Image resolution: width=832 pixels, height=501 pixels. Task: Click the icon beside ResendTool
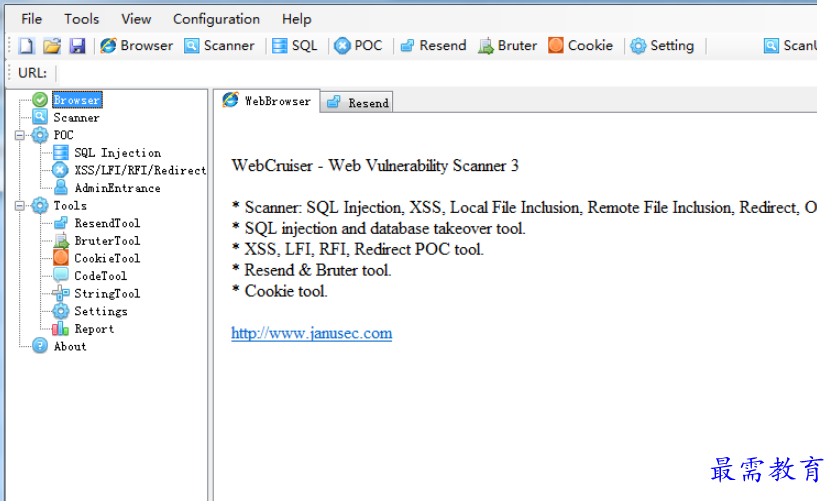point(61,223)
